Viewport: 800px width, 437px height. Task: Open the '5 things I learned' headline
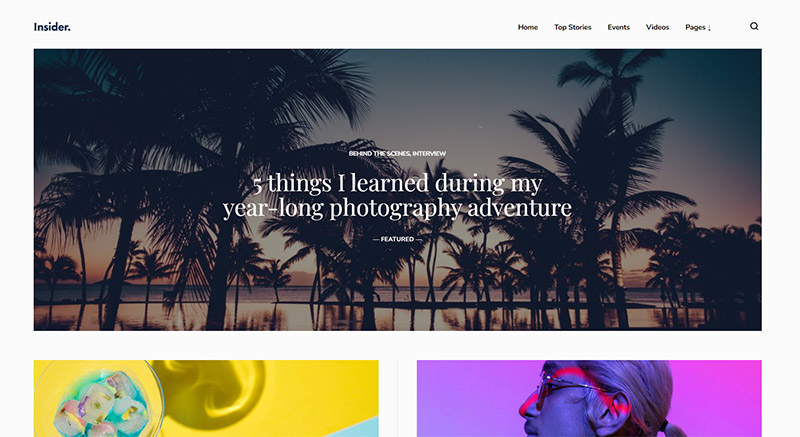click(x=397, y=195)
